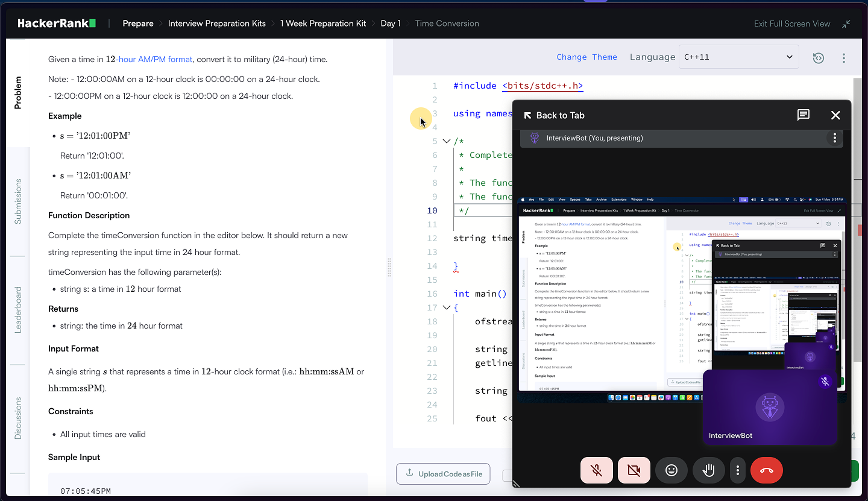Image resolution: width=868 pixels, height=501 pixels.
Task: Open the Discussions tab
Action: [17, 417]
